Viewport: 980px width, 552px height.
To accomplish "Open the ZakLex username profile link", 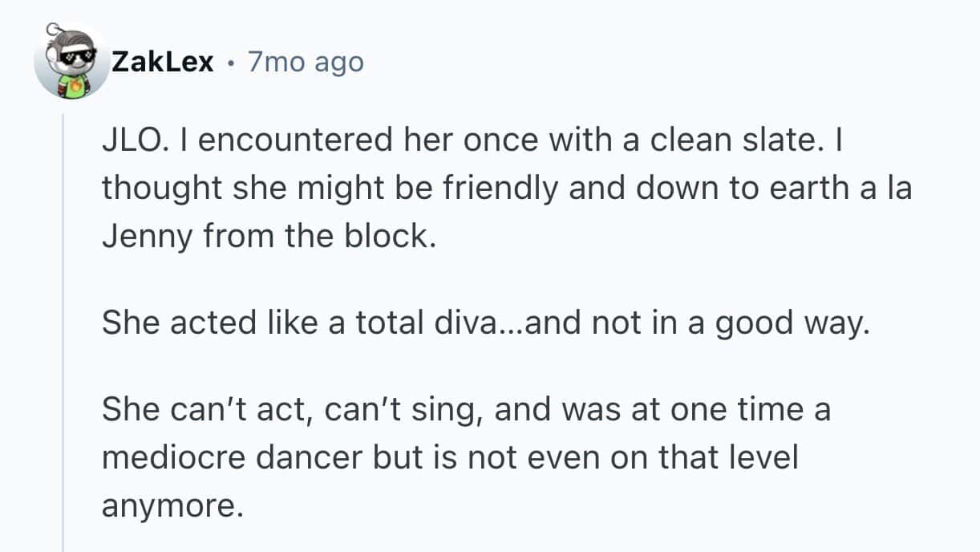I will (163, 62).
